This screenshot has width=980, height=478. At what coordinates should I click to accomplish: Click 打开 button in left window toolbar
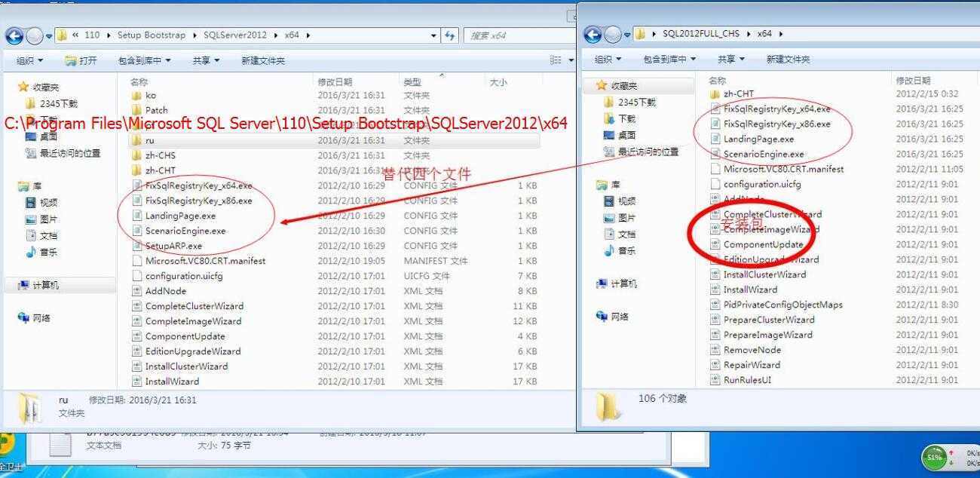[x=81, y=60]
